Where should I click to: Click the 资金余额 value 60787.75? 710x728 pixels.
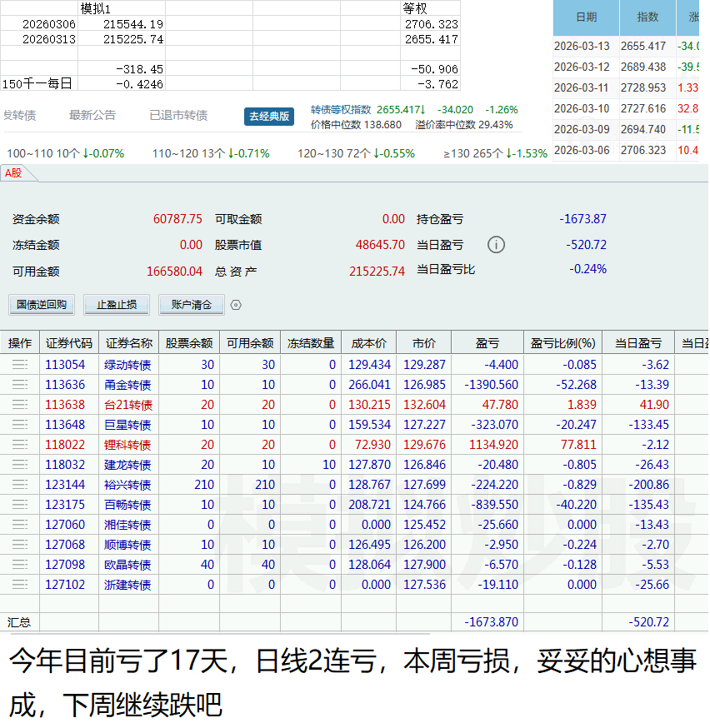[177, 219]
